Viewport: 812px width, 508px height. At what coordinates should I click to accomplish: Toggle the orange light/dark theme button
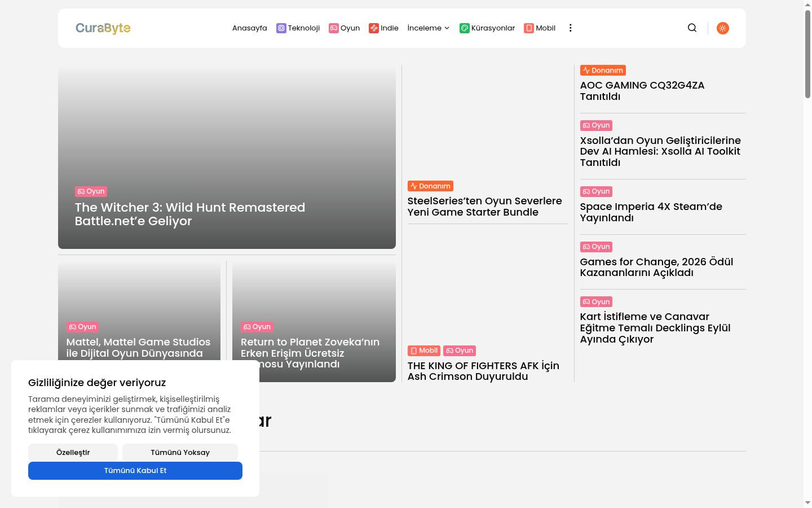click(722, 28)
